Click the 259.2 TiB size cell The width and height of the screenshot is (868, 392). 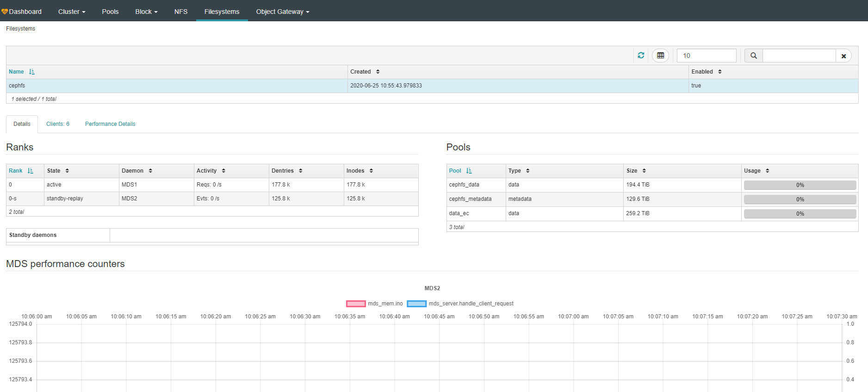click(x=682, y=213)
